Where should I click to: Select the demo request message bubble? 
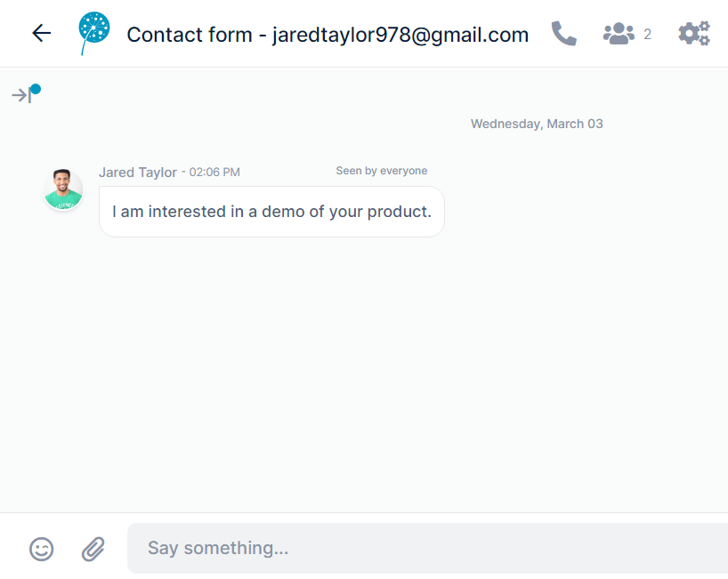[x=271, y=212]
